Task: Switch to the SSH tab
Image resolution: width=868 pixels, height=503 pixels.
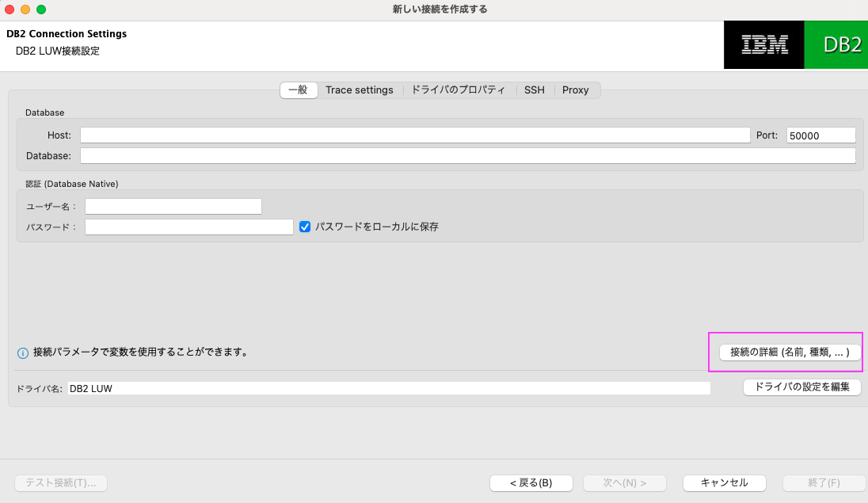Action: pyautogui.click(x=535, y=90)
